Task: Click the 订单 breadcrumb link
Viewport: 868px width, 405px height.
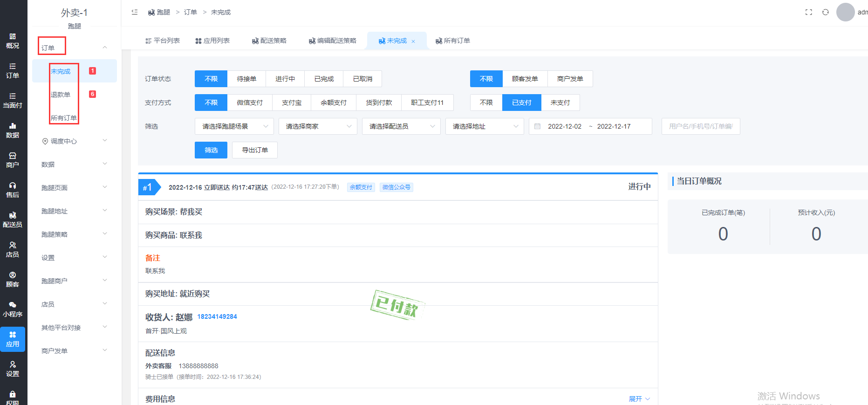Action: (190, 12)
